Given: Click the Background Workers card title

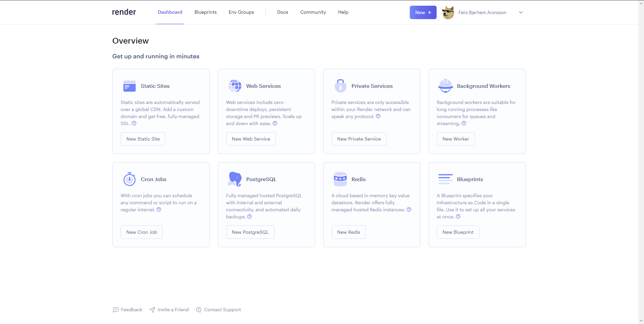Looking at the screenshot, I should [483, 86].
